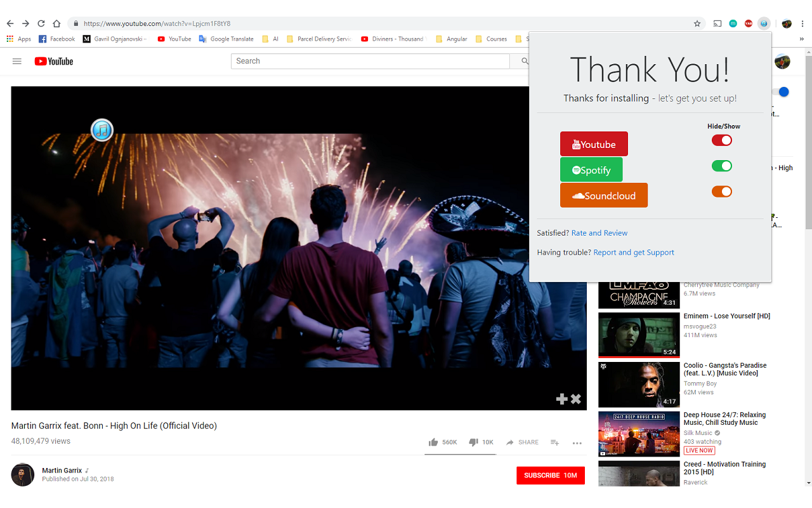Play Coolio - Gangsta's Paradise thumbnail
The image size is (812, 508).
click(639, 384)
